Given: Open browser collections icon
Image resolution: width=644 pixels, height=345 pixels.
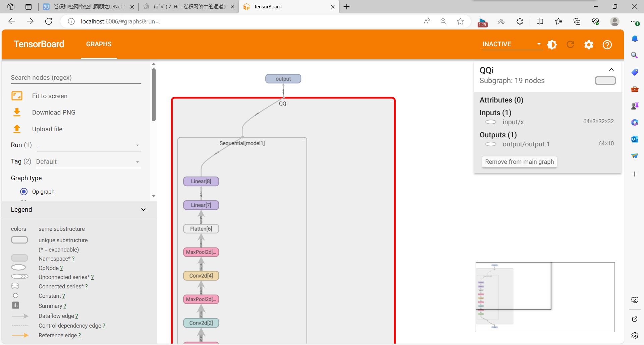Looking at the screenshot, I should click(577, 21).
